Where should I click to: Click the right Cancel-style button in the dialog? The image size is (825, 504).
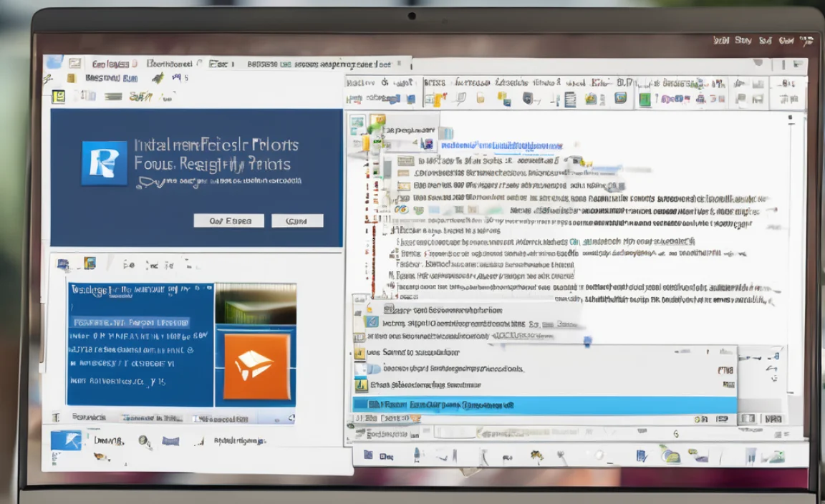coord(298,220)
